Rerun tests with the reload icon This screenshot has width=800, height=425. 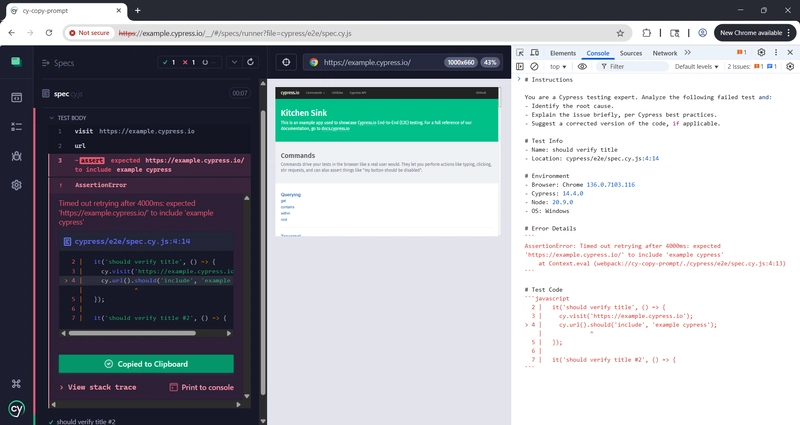pos(251,62)
